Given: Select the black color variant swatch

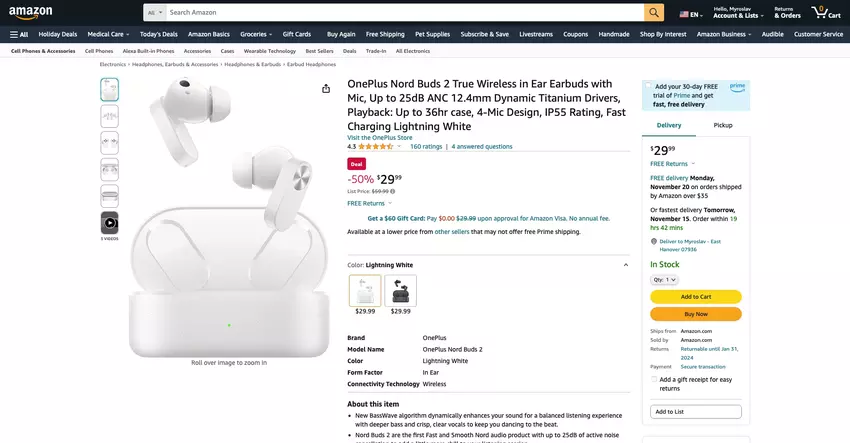Looking at the screenshot, I should click(x=401, y=291).
